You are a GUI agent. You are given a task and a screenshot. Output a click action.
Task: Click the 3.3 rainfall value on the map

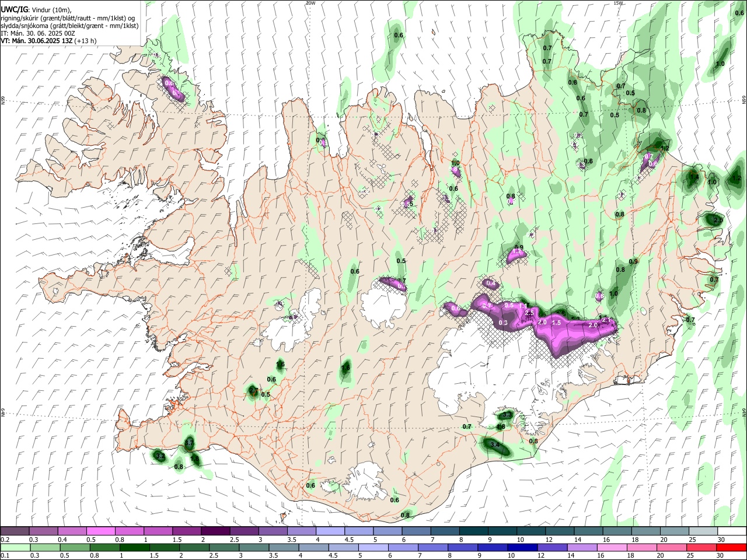[x=507, y=415]
